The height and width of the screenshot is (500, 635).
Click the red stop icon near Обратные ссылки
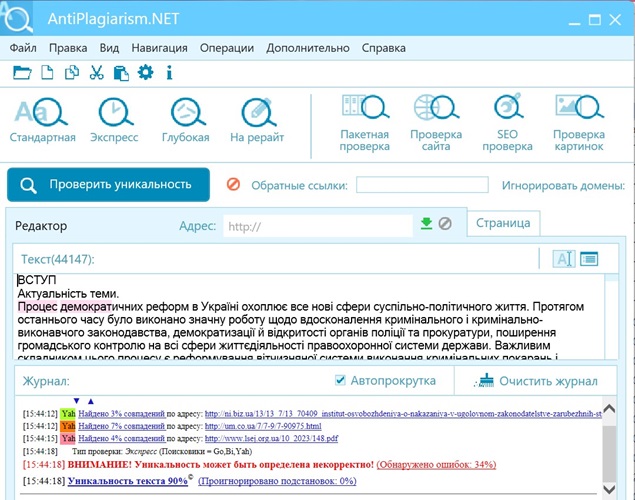[x=233, y=185]
